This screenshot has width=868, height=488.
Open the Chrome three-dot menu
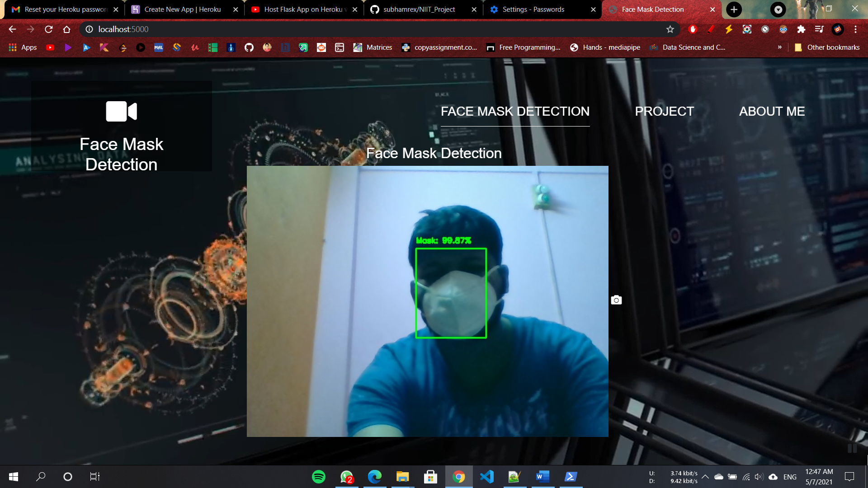coord(855,29)
